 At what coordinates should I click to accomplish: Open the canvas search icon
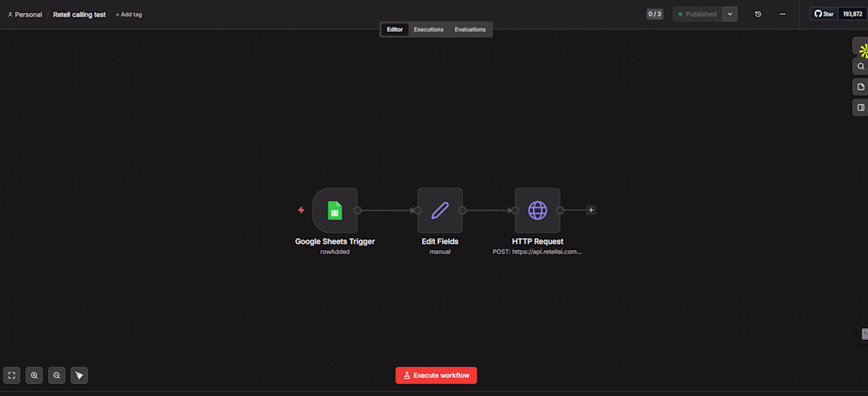coord(860,65)
